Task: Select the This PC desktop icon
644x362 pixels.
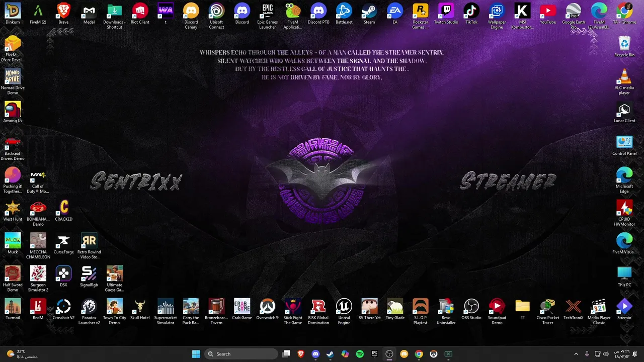Action: tap(624, 276)
